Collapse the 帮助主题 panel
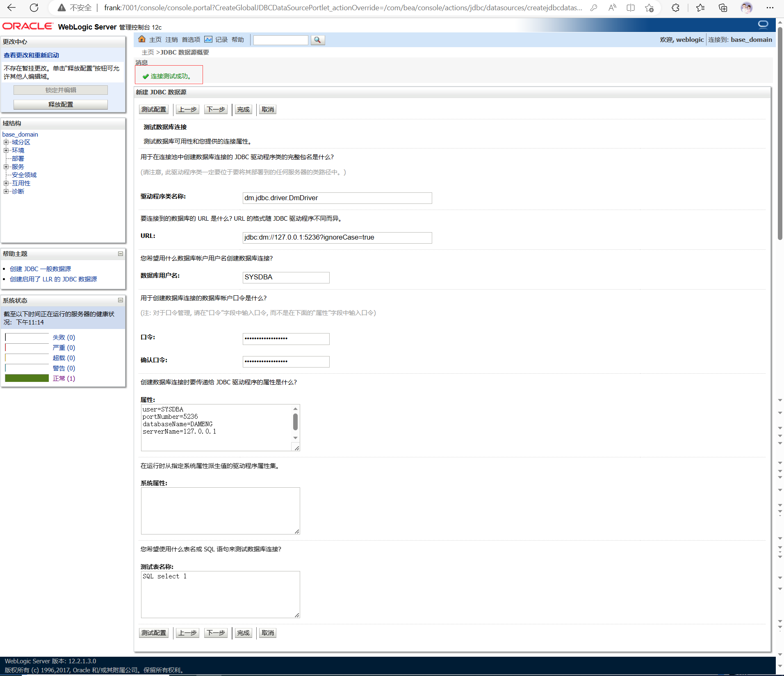 (x=121, y=254)
